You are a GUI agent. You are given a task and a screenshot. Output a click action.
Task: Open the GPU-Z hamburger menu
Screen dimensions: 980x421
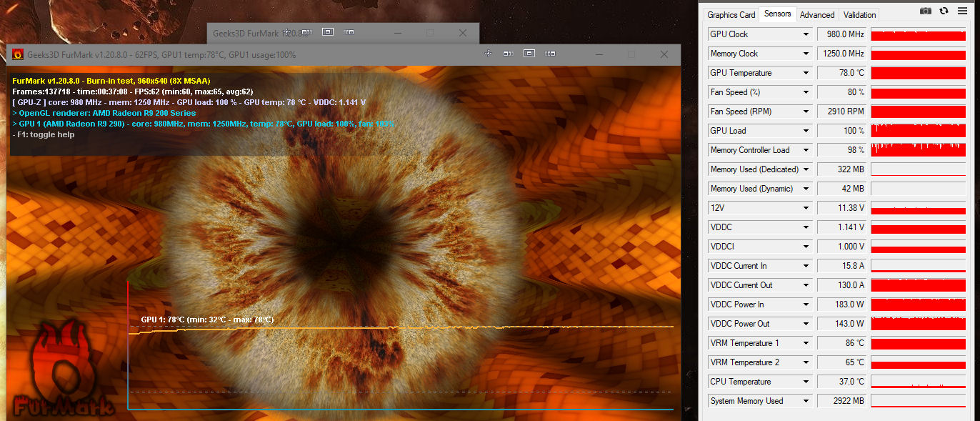pyautogui.click(x=962, y=11)
